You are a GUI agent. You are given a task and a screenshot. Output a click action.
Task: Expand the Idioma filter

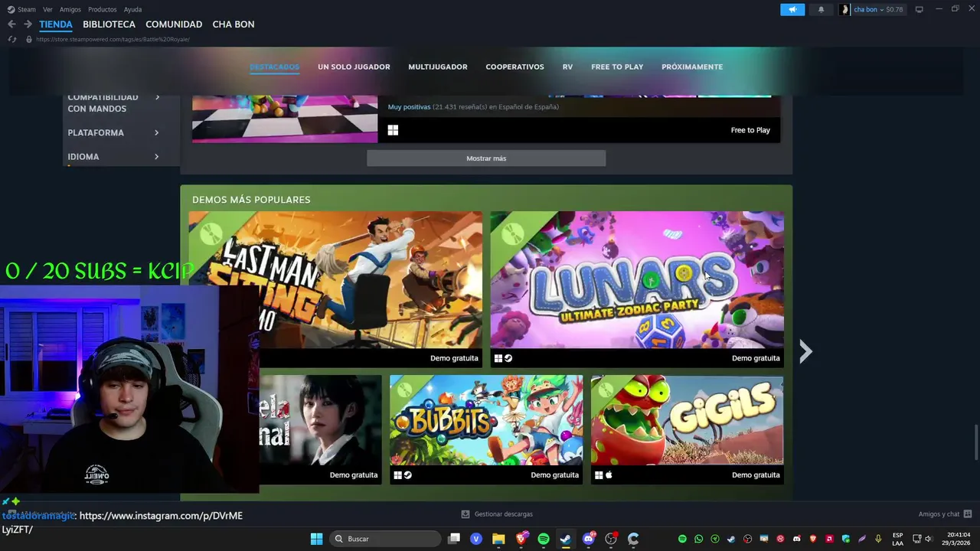[x=113, y=156]
